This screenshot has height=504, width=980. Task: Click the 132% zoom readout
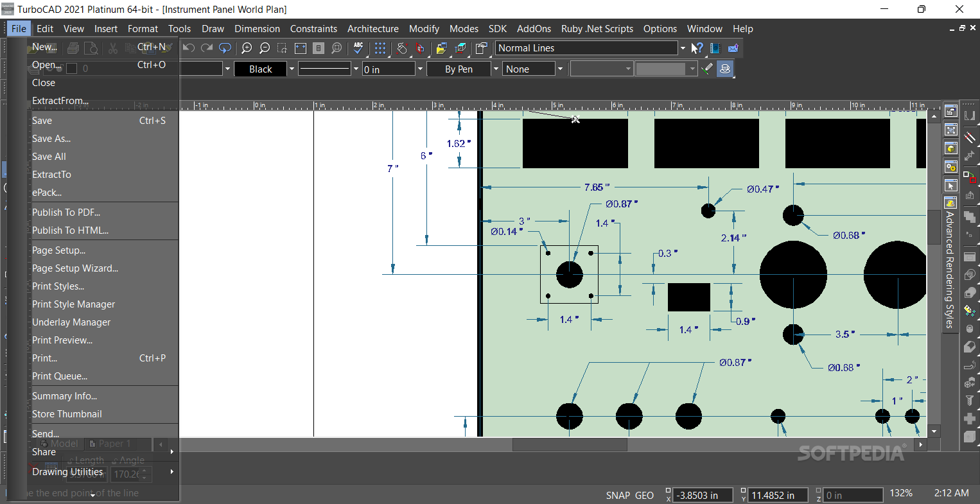[x=901, y=493]
